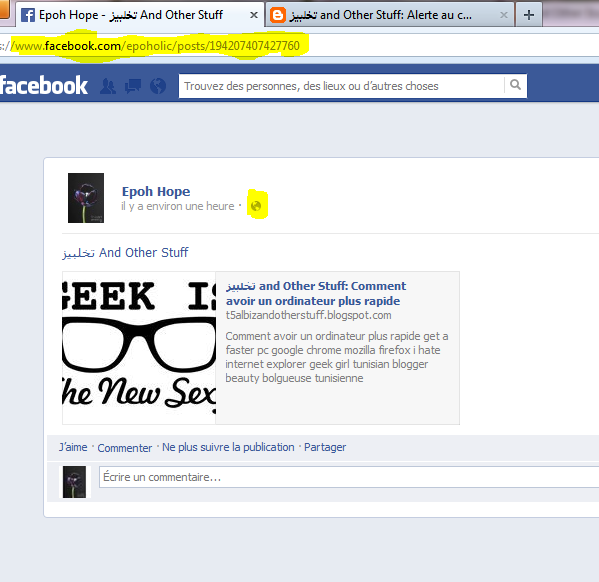Click Commenter under the post
Image resolution: width=599 pixels, height=582 pixels.
[125, 447]
